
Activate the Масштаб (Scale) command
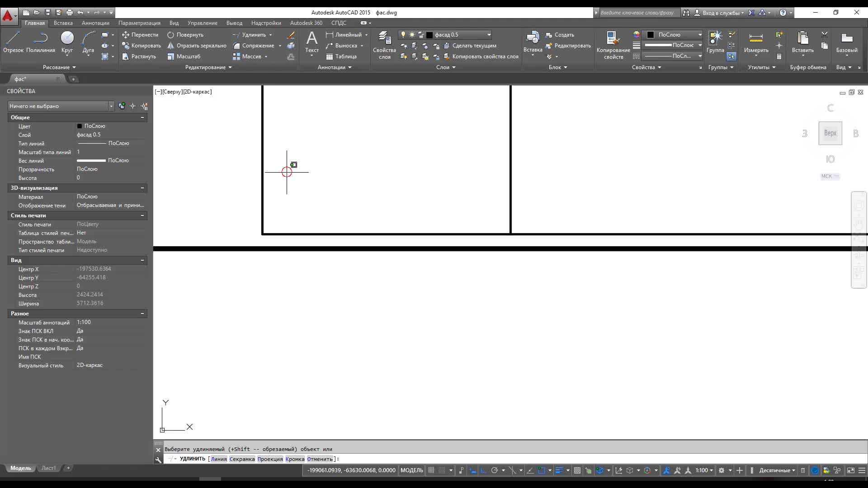click(x=184, y=56)
